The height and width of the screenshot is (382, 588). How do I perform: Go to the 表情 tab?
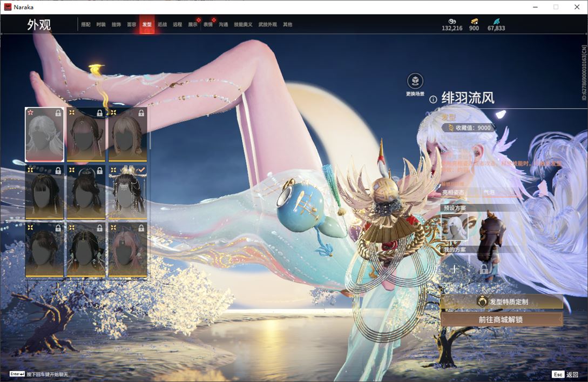pyautogui.click(x=208, y=24)
